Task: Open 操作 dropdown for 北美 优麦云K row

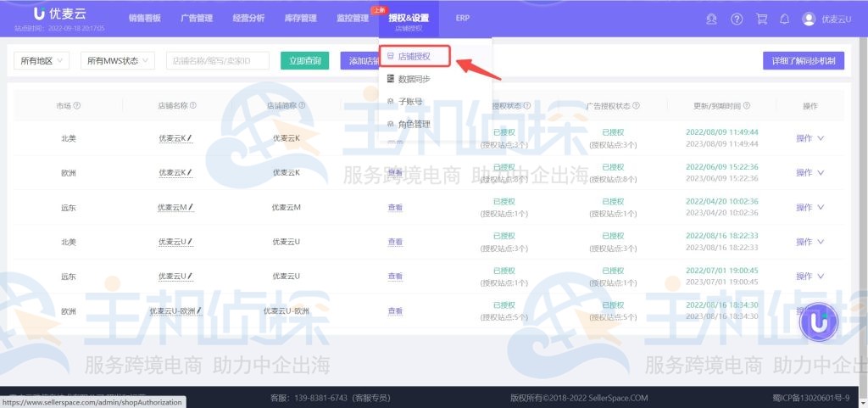Action: pyautogui.click(x=810, y=138)
